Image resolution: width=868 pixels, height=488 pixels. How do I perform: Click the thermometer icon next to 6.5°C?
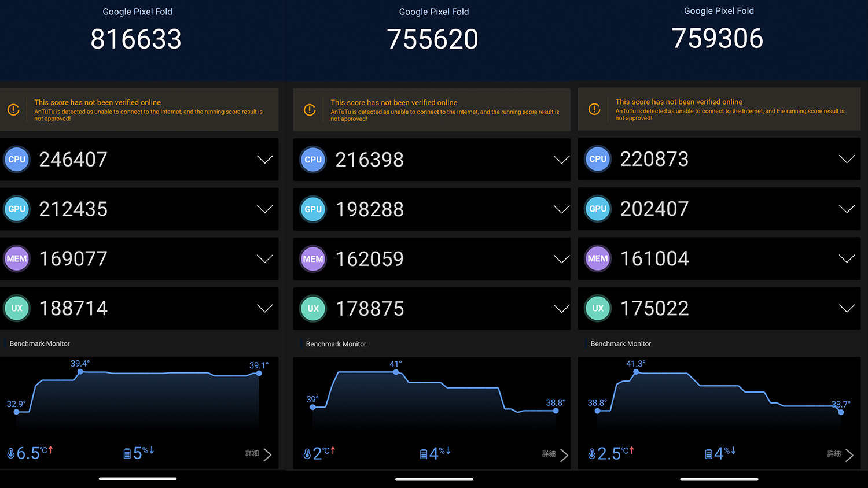point(10,454)
